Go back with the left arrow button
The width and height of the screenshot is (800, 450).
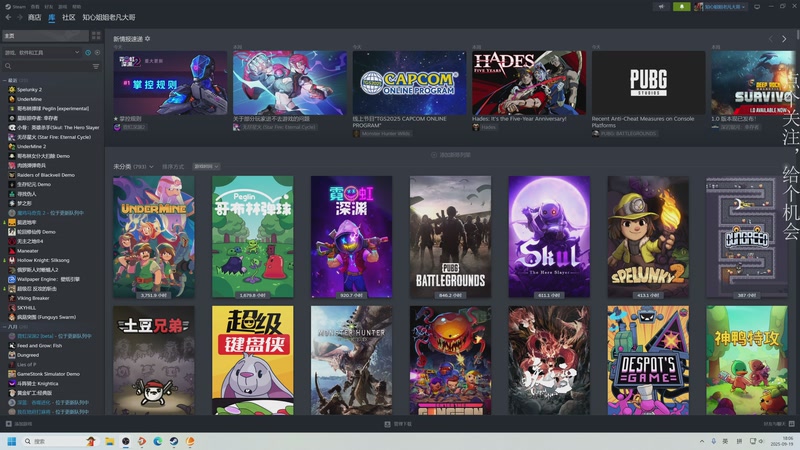[x=8, y=17]
